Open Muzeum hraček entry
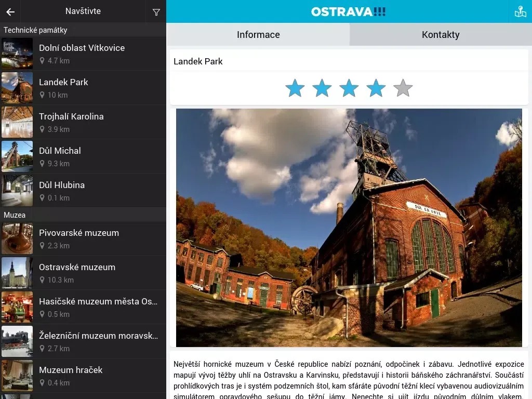The height and width of the screenshot is (399, 532). coord(83,376)
